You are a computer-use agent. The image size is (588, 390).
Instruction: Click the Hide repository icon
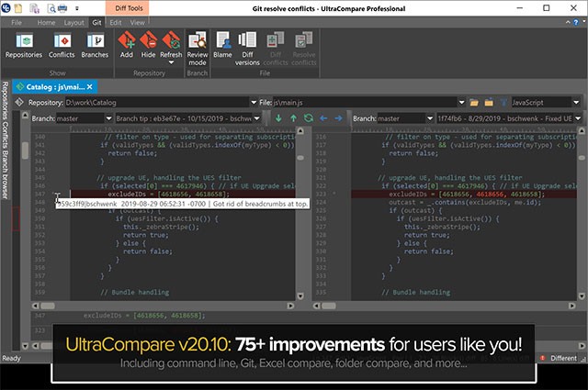click(148, 46)
